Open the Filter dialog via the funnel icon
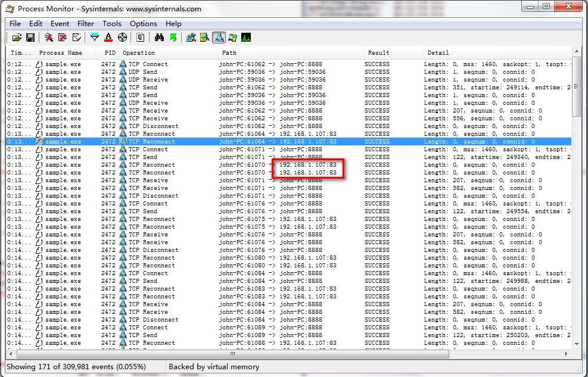588x377 pixels. 95,38
